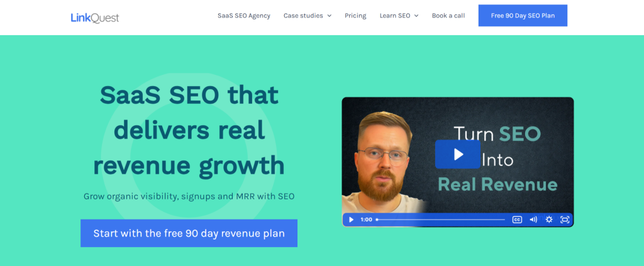Select the Learn SEO menu text
The image size is (644, 266).
(395, 16)
